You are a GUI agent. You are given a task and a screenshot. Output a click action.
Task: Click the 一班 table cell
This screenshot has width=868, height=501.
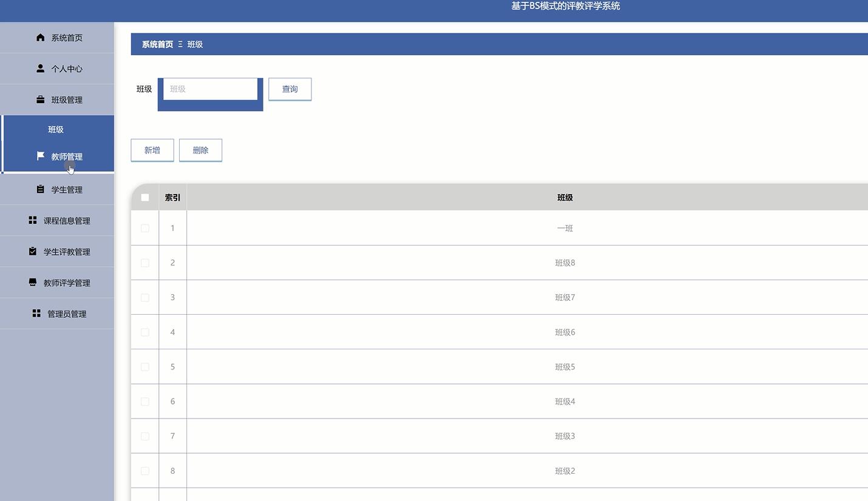565,228
